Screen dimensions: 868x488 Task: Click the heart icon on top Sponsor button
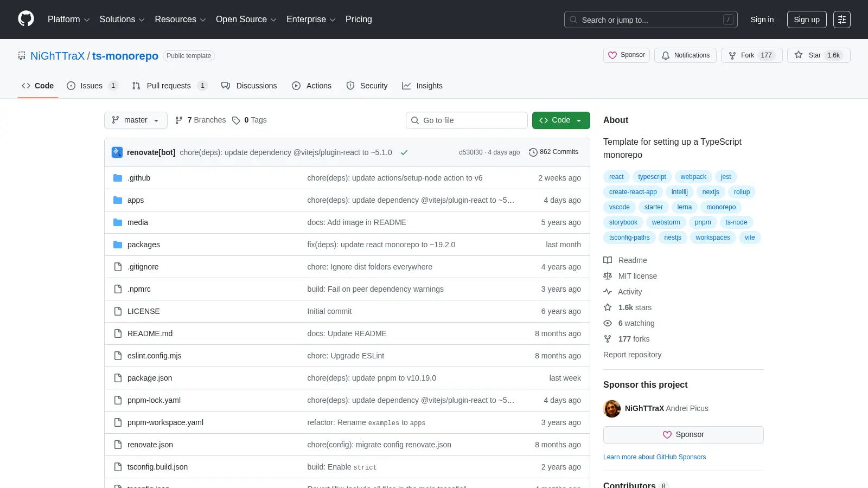pos(612,55)
